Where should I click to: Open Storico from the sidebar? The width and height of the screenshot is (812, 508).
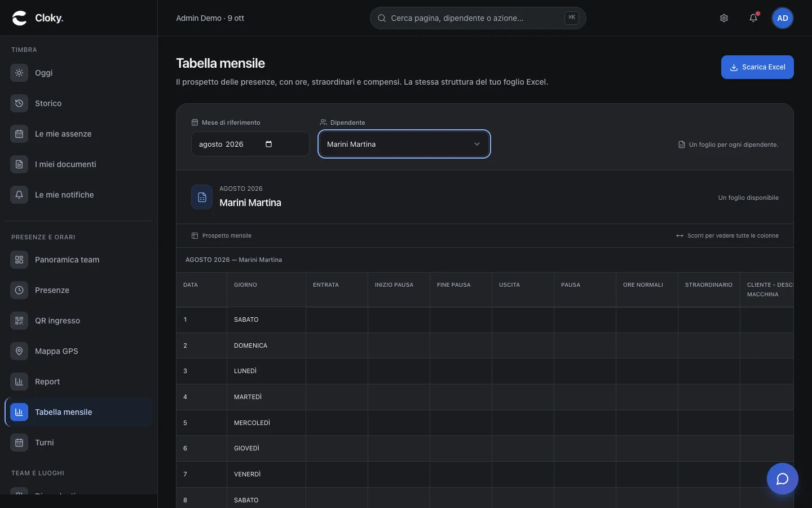pos(78,103)
